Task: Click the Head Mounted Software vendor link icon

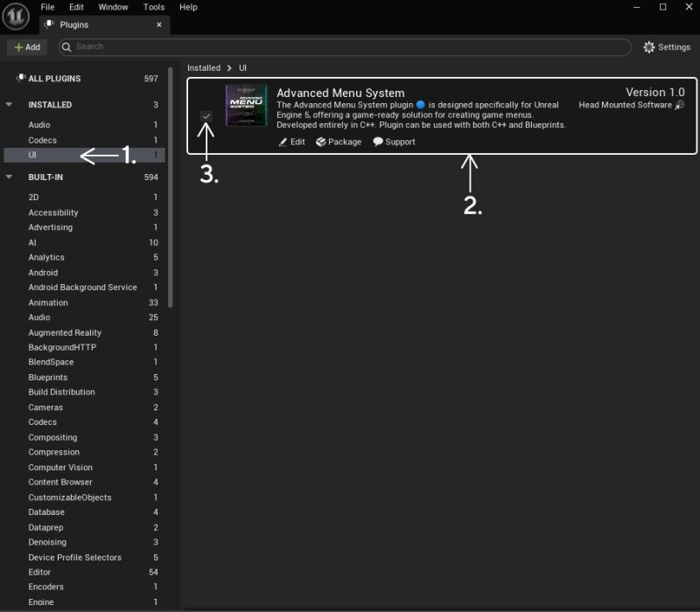Action: [x=679, y=105]
